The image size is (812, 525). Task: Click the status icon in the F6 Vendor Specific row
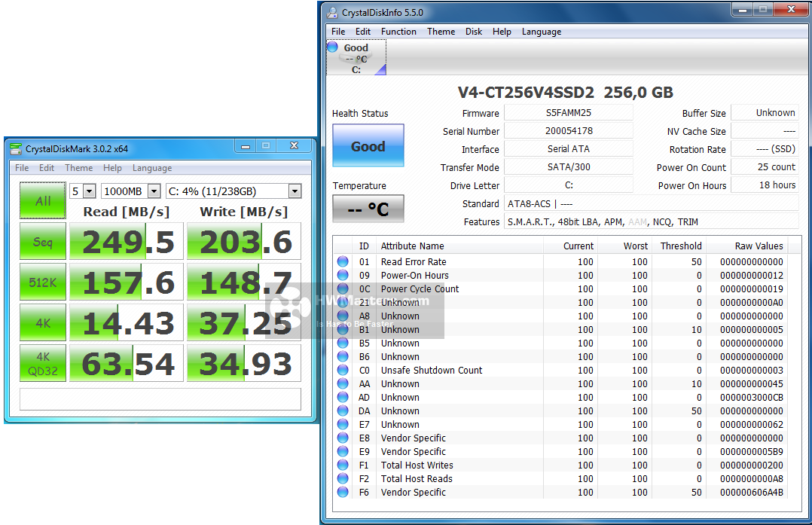pyautogui.click(x=343, y=492)
